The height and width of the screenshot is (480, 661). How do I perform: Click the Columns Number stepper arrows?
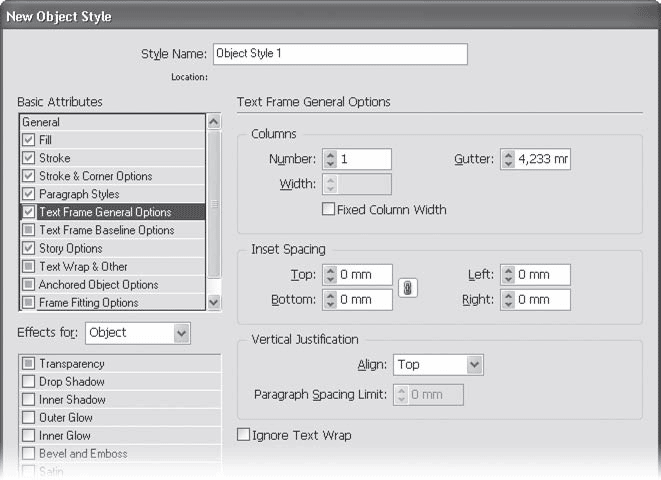point(328,159)
